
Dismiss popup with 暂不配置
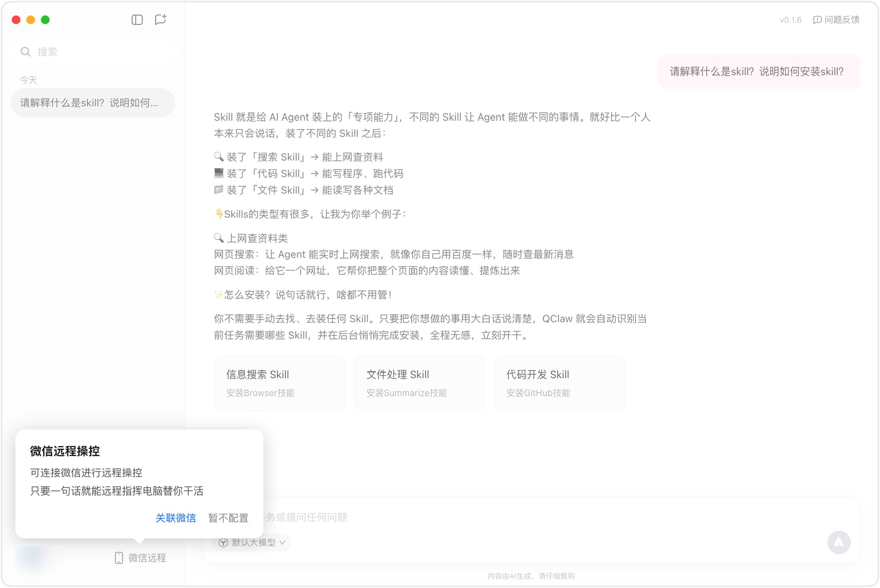click(228, 518)
